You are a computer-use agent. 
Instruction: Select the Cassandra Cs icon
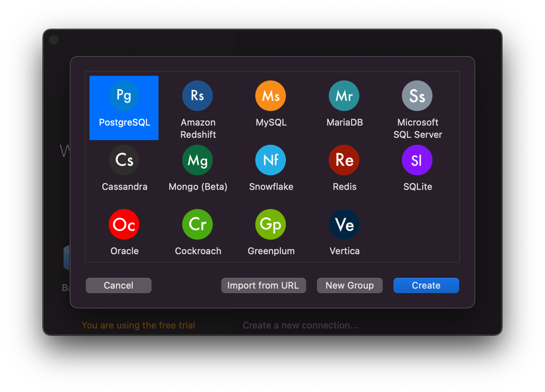[124, 160]
